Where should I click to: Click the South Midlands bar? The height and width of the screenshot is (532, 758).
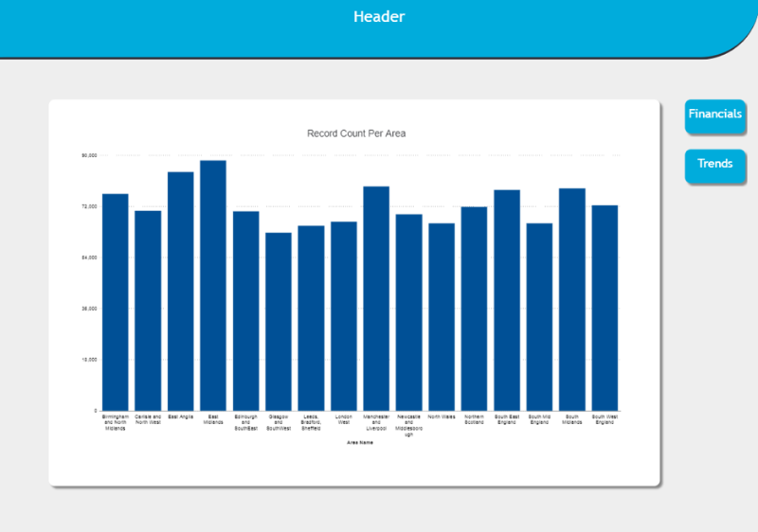572,299
